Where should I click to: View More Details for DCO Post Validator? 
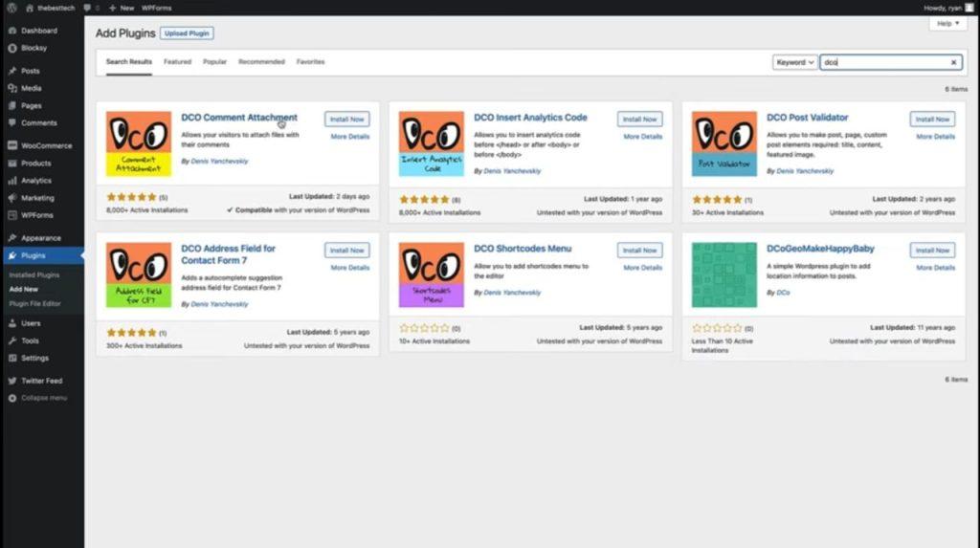coord(936,137)
